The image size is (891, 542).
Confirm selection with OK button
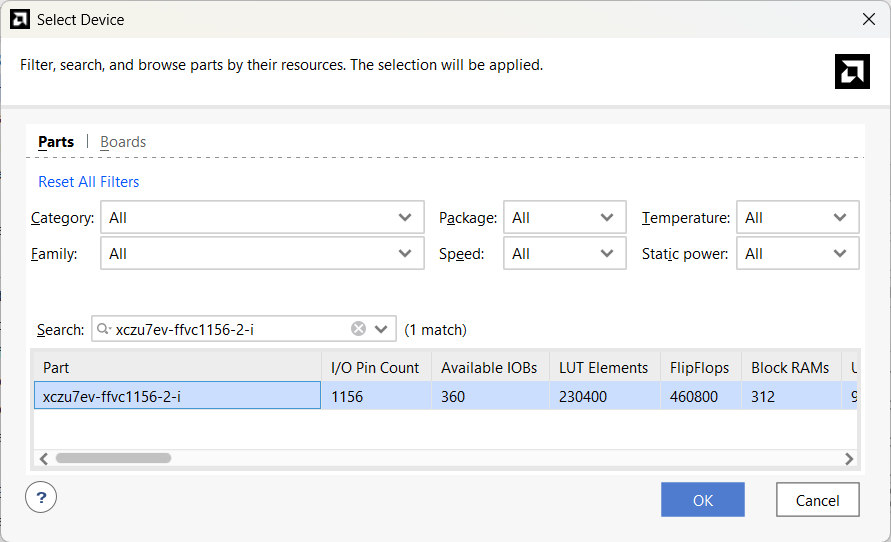tap(702, 500)
